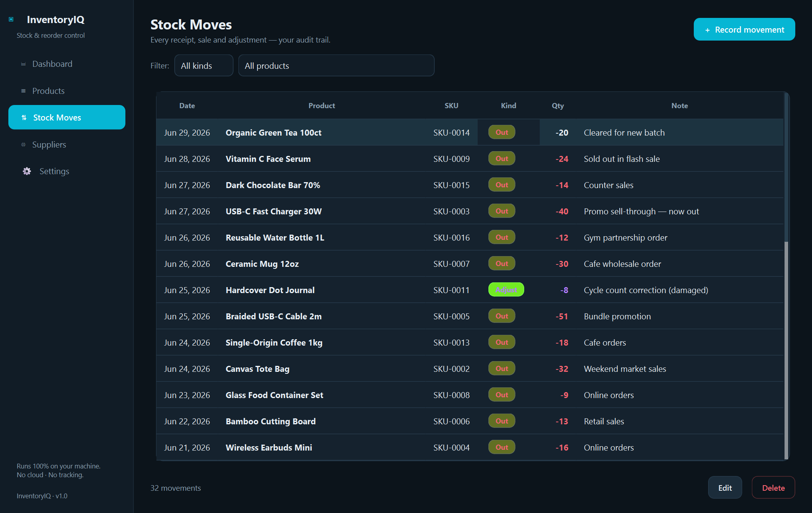Select the Reusable Water Bottle 1L row

(x=470, y=237)
